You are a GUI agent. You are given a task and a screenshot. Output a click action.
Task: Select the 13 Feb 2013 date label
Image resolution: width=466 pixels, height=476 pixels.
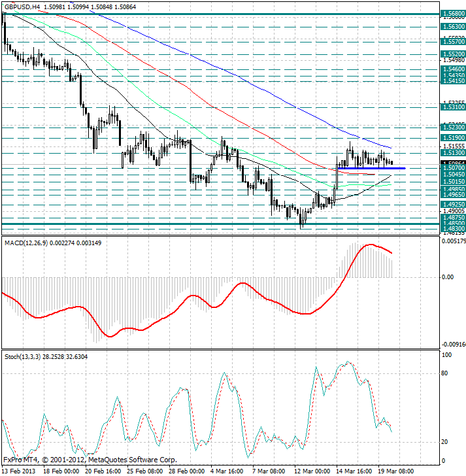coord(19,471)
